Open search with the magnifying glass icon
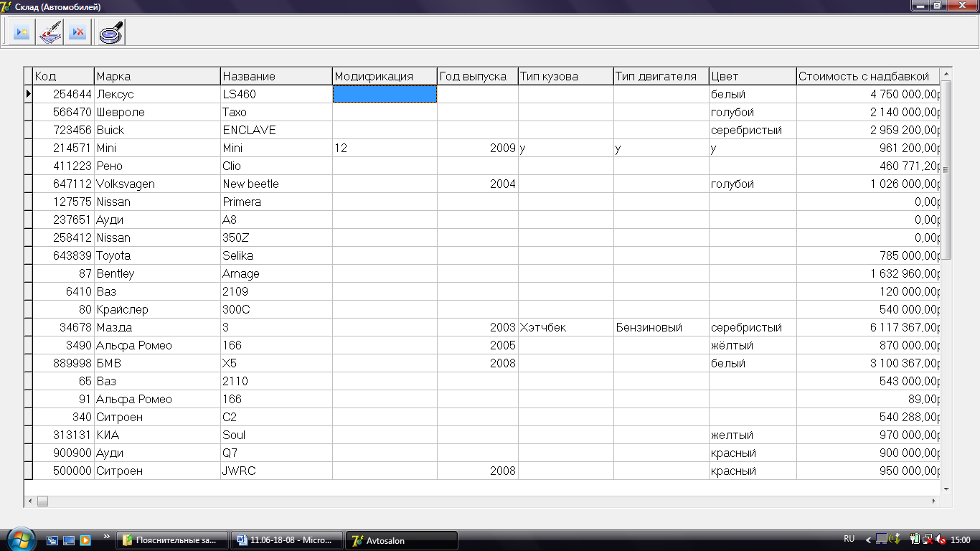 pyautogui.click(x=111, y=32)
